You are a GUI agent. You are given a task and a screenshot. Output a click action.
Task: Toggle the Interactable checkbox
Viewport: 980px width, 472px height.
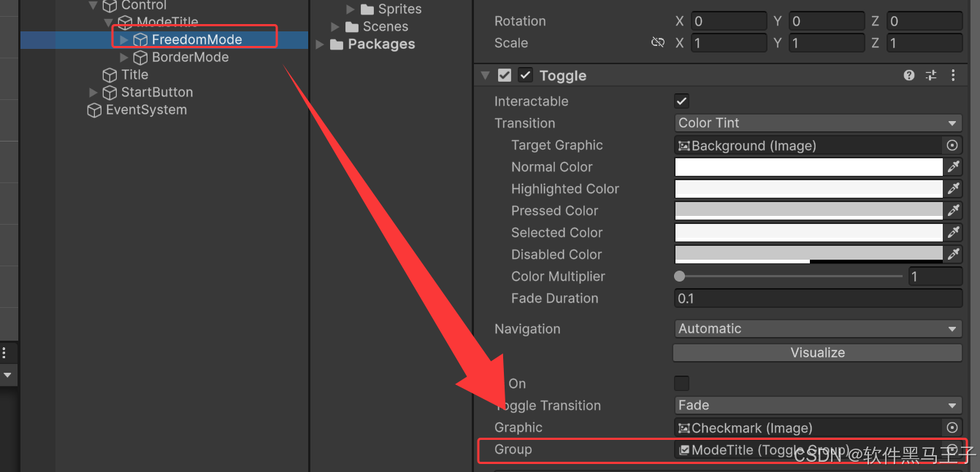click(681, 101)
